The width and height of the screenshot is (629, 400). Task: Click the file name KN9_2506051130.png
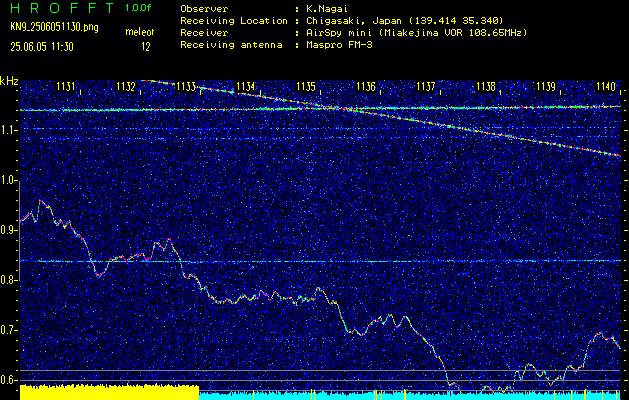pos(54,27)
